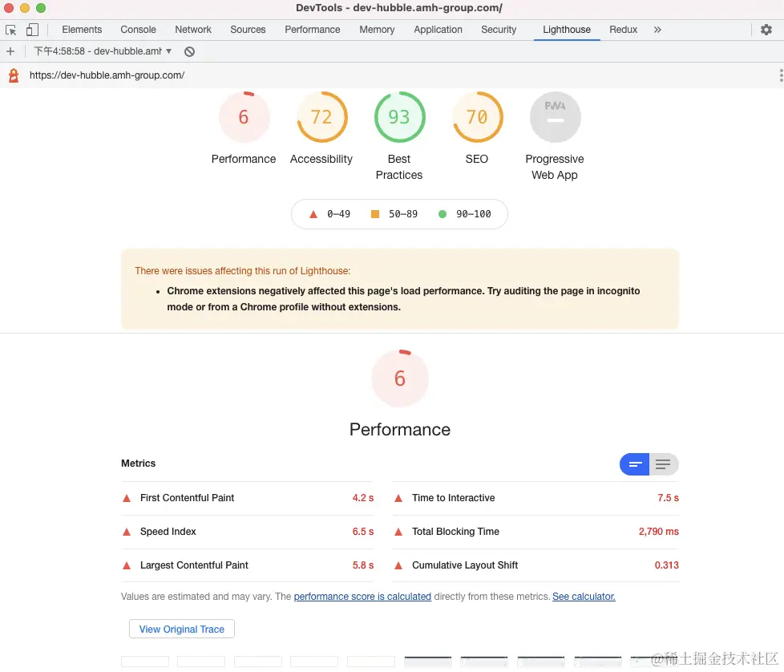Jump to Performance score gauge 6

click(244, 117)
